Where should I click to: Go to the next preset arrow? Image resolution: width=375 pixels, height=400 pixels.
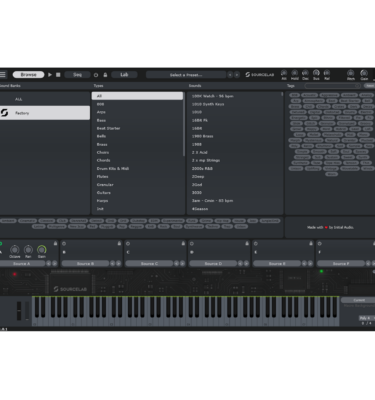(x=237, y=75)
